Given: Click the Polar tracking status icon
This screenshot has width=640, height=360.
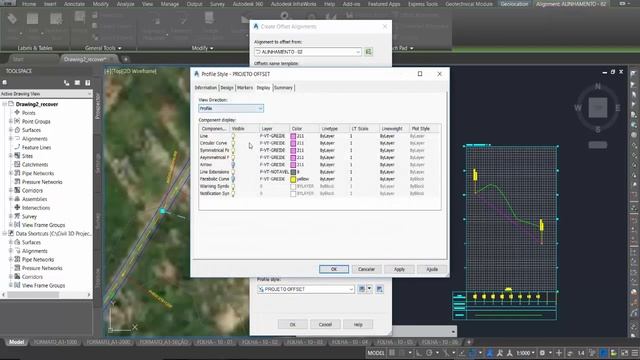Looking at the screenshot, I should (x=429, y=353).
